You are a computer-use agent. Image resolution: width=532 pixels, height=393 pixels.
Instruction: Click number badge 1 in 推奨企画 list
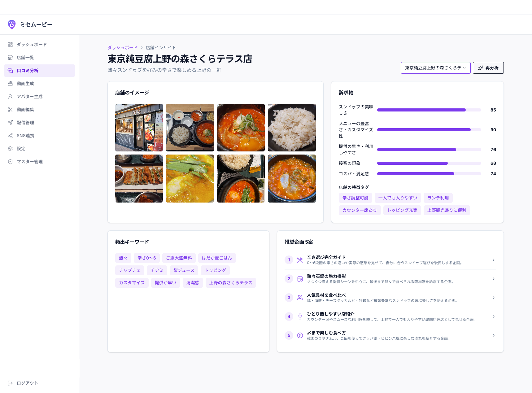pos(289,260)
